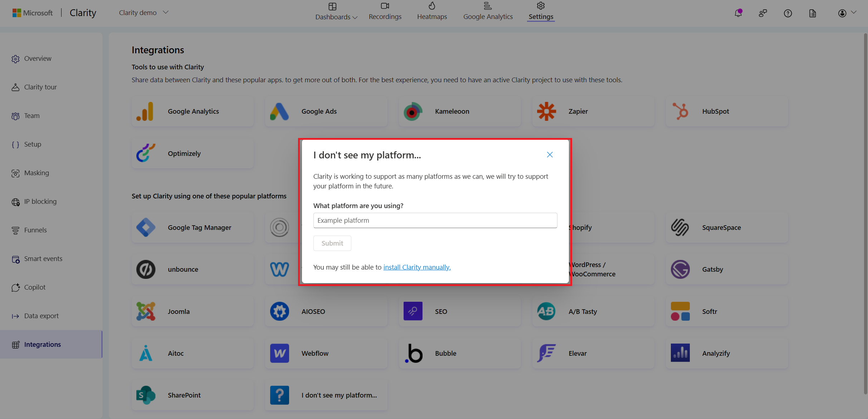Screen dimensions: 868x419
Task: Open the feedback icon in the top bar
Action: [x=763, y=13]
